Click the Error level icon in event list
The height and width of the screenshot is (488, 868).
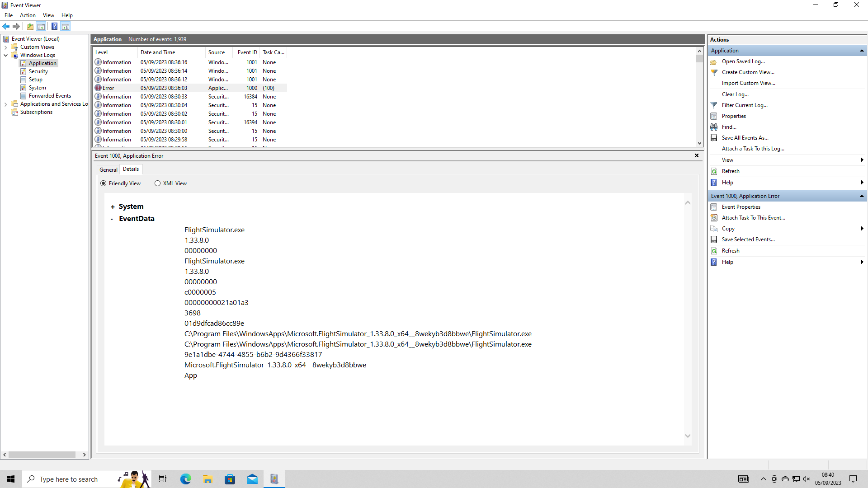98,88
